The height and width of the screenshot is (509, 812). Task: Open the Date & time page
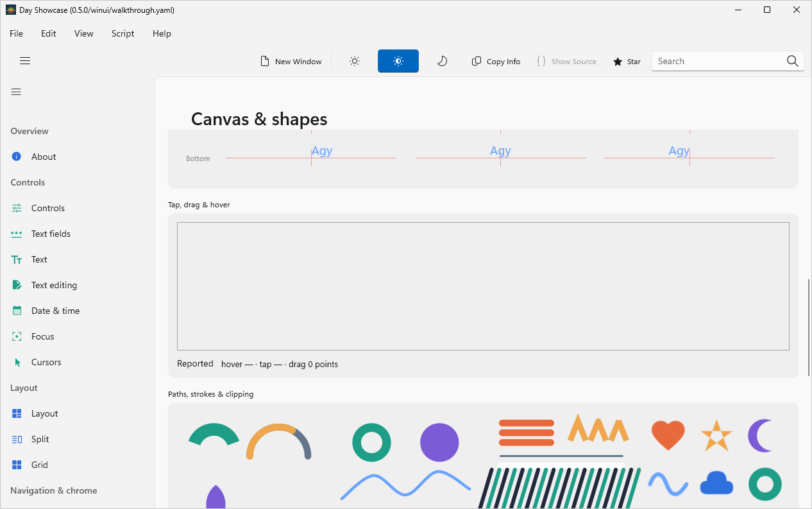pos(78,311)
